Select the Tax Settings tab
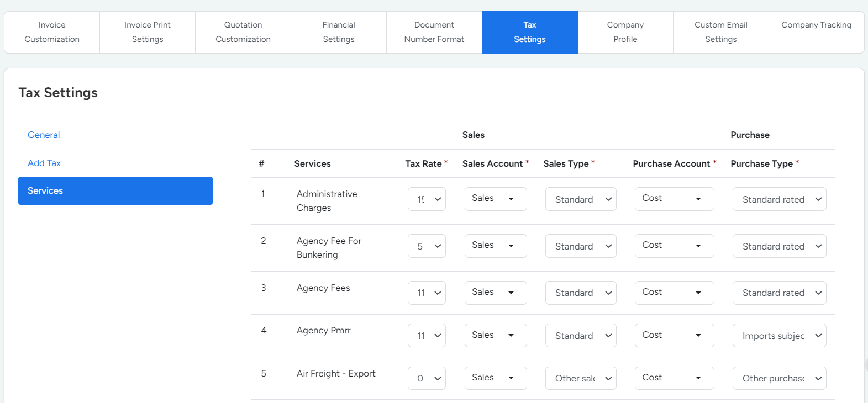Image resolution: width=868 pixels, height=403 pixels. point(530,32)
